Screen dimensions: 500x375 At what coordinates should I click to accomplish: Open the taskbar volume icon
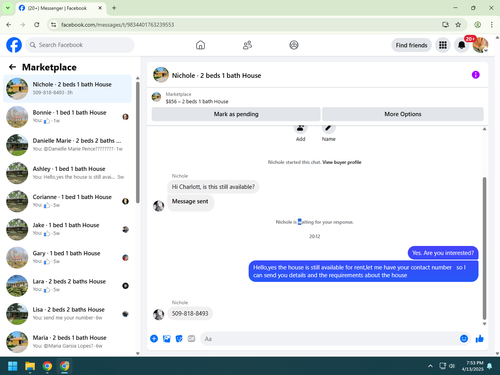pyautogui.click(x=452, y=366)
